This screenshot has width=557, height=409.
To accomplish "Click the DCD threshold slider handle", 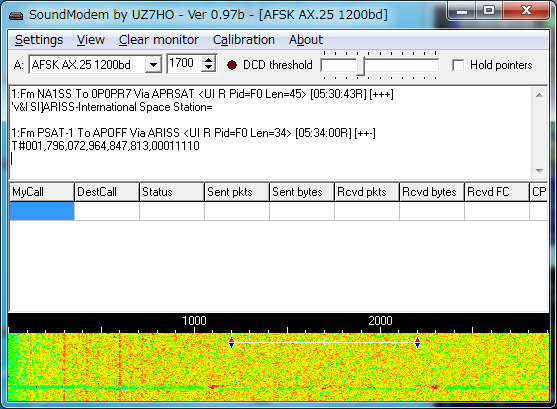I will click(x=361, y=65).
